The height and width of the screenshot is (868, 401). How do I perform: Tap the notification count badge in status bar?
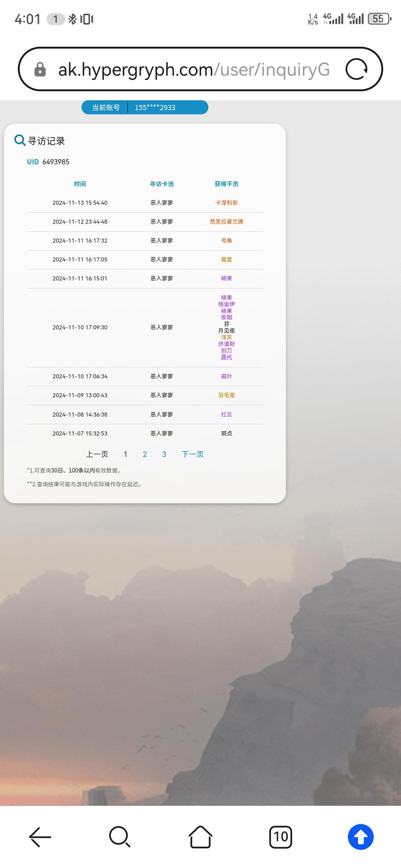coord(56,19)
